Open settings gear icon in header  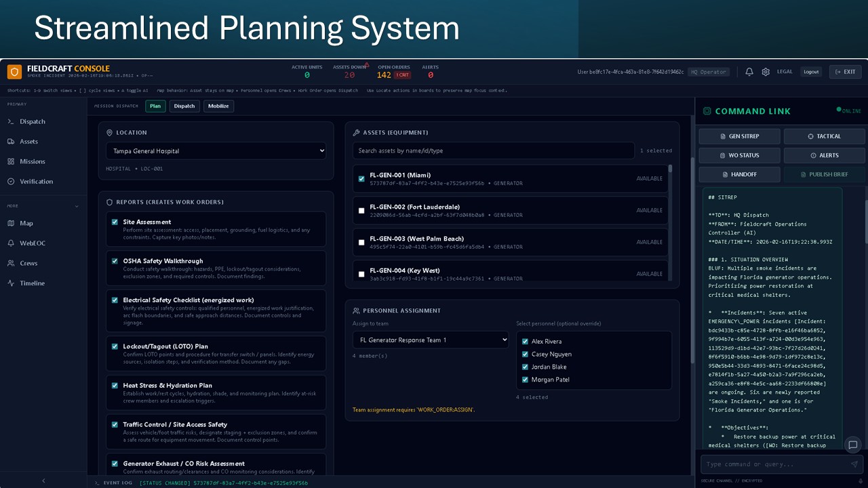click(x=766, y=72)
